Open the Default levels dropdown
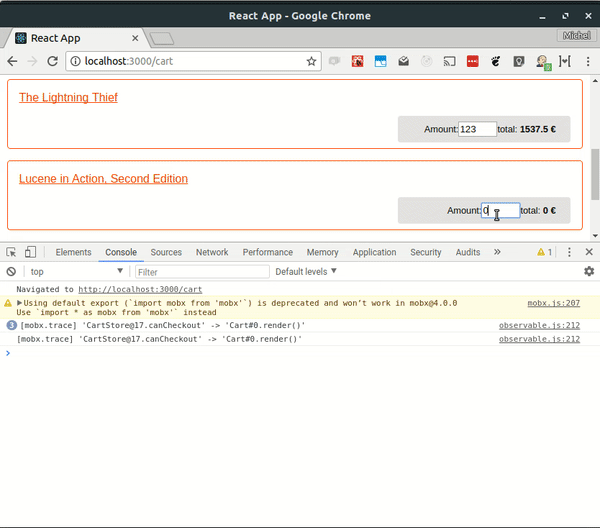This screenshot has width=600, height=528. pos(306,272)
